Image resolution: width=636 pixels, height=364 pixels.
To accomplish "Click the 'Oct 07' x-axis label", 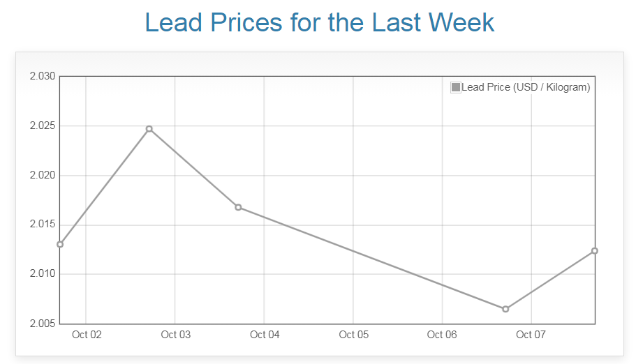I will (531, 335).
